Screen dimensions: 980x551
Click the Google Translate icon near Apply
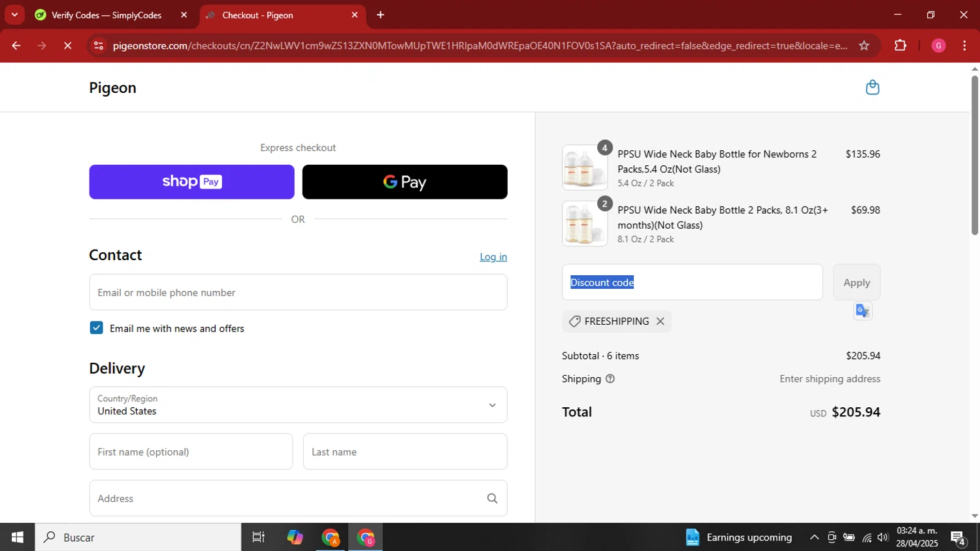tap(862, 311)
